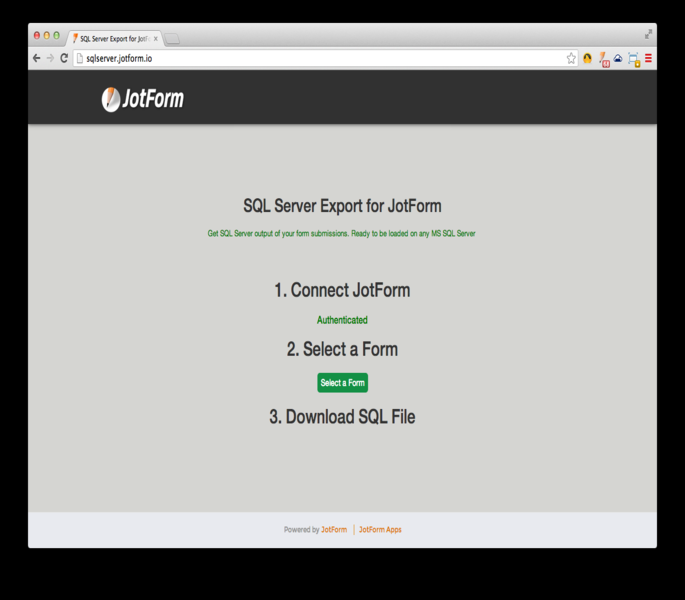This screenshot has height=600, width=685.
Task: Click the extension icon with red badge
Action: coord(604,59)
